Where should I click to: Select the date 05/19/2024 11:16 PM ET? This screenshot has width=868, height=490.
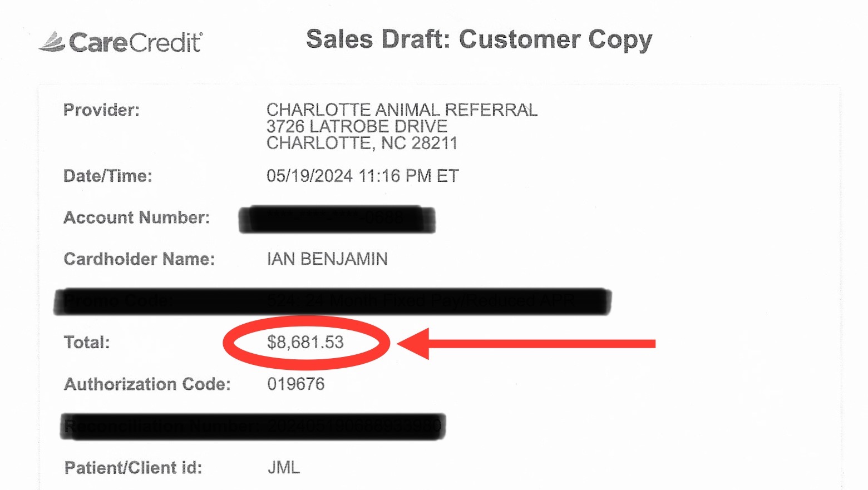[362, 176]
